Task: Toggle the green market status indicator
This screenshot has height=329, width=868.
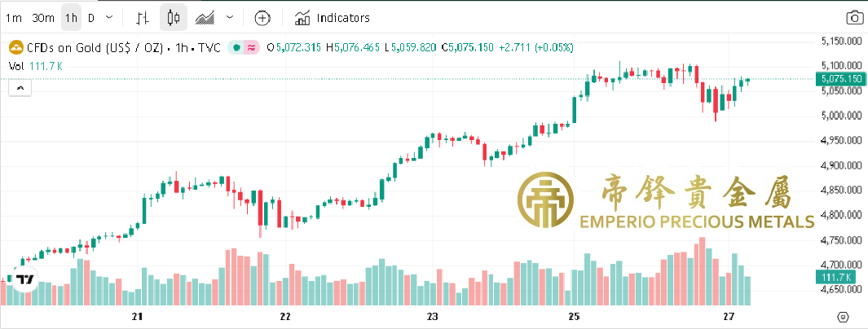Action: [x=236, y=47]
